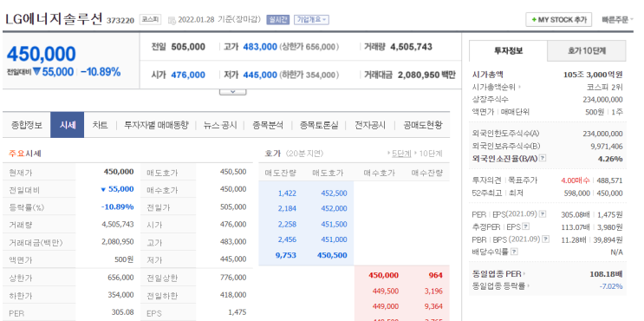Click the bold 450,500 매도호가 in order book

pyautogui.click(x=332, y=255)
